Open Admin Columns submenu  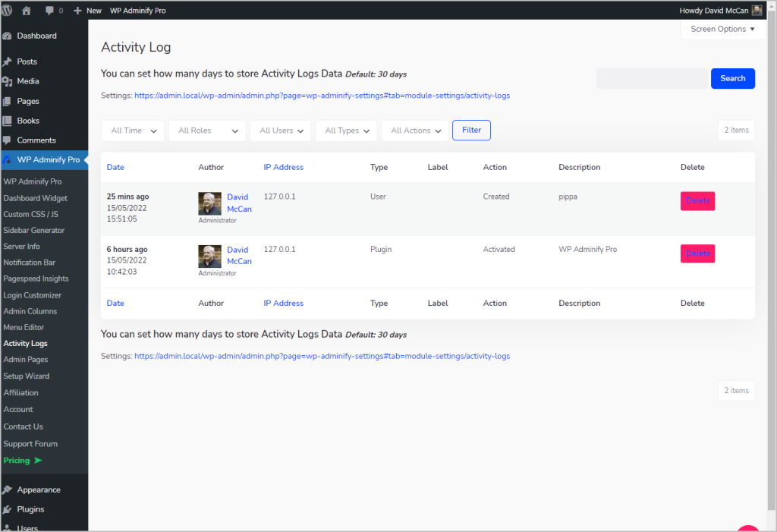[x=30, y=311]
